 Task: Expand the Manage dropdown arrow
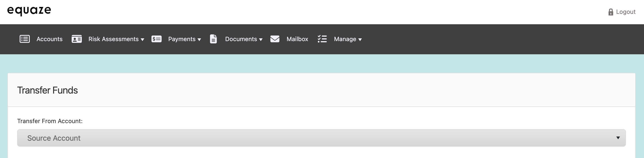360,39
